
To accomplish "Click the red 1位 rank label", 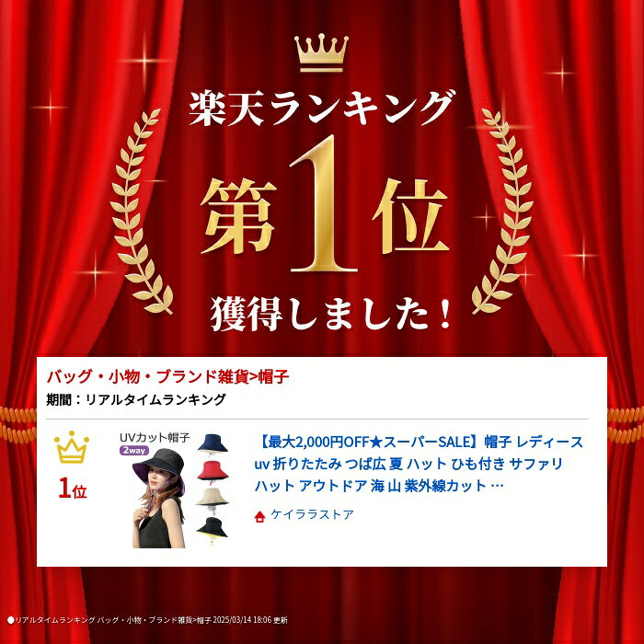I will coord(73,489).
